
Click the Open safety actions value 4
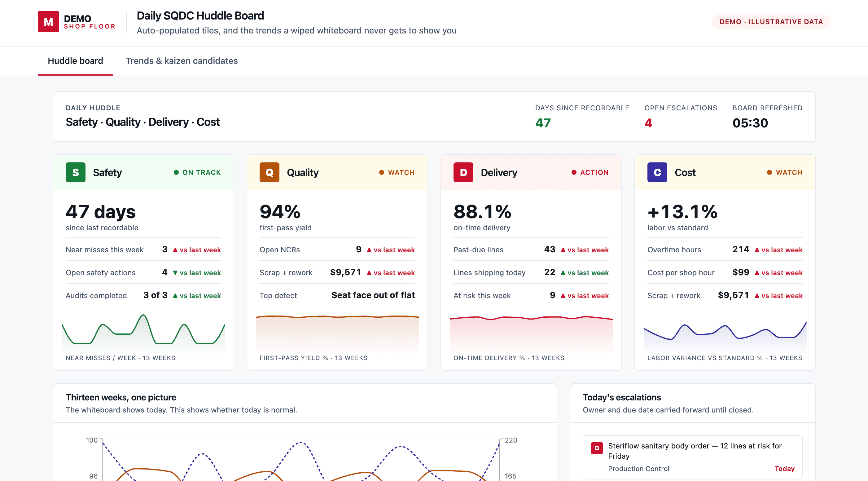coord(165,272)
